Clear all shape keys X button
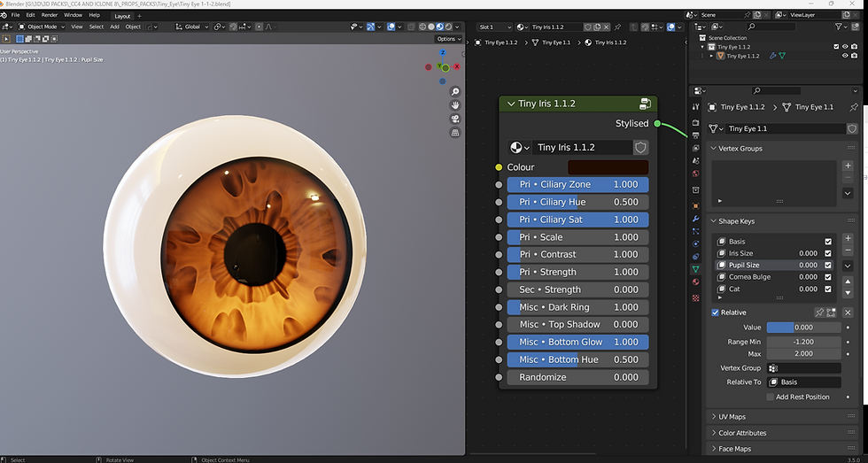This screenshot has width=868, height=463. 848,313
